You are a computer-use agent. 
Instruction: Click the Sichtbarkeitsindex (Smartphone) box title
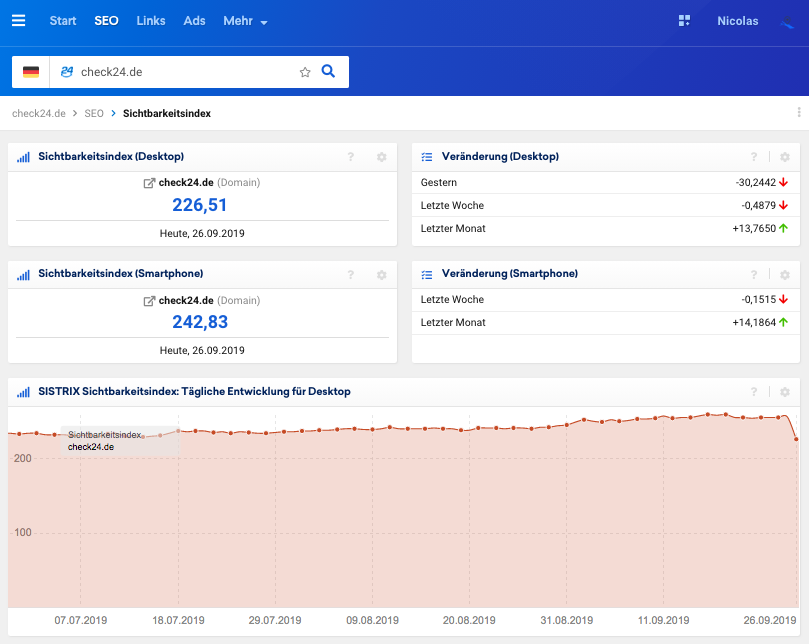coord(121,273)
